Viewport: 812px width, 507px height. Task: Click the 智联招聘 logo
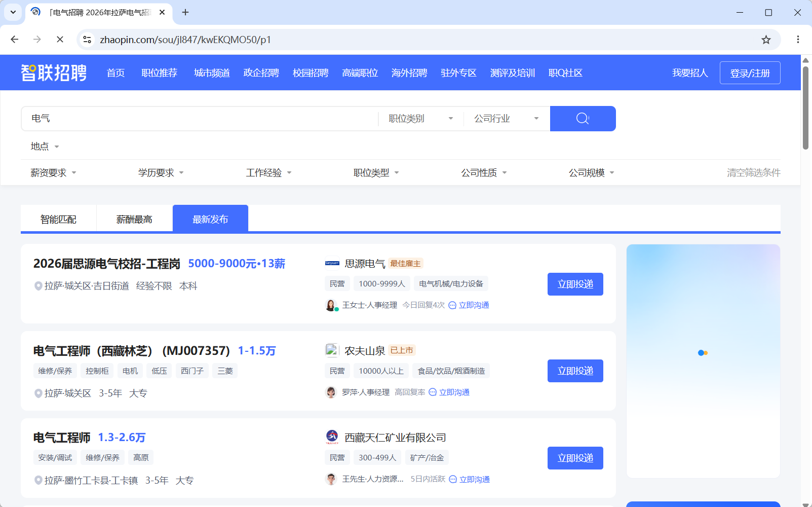pos(54,73)
